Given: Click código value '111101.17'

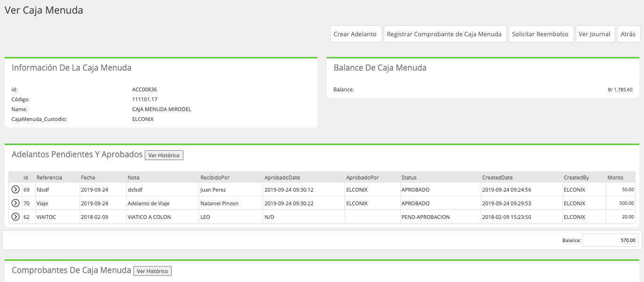Looking at the screenshot, I should 145,99.
